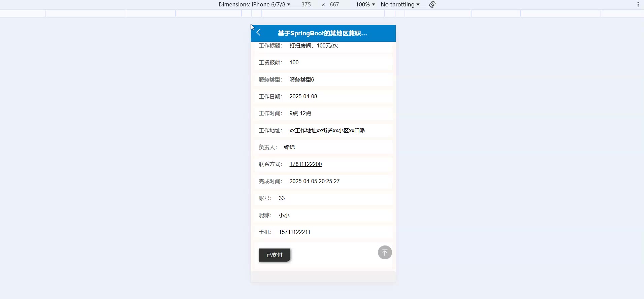The height and width of the screenshot is (299, 644).
Task: Click the back-to-top round arrow icon
Action: (x=385, y=252)
